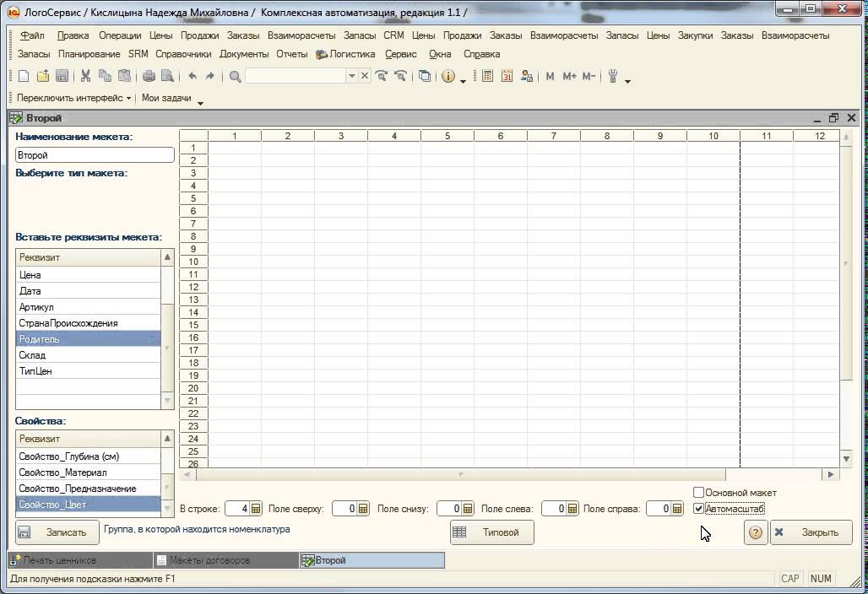Open the wrench tools icon
The image size is (868, 594).
(x=613, y=76)
